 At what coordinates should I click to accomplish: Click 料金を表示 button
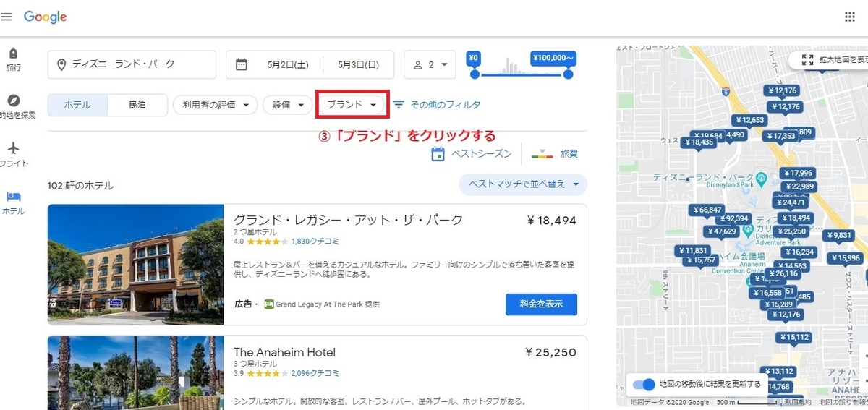541,304
